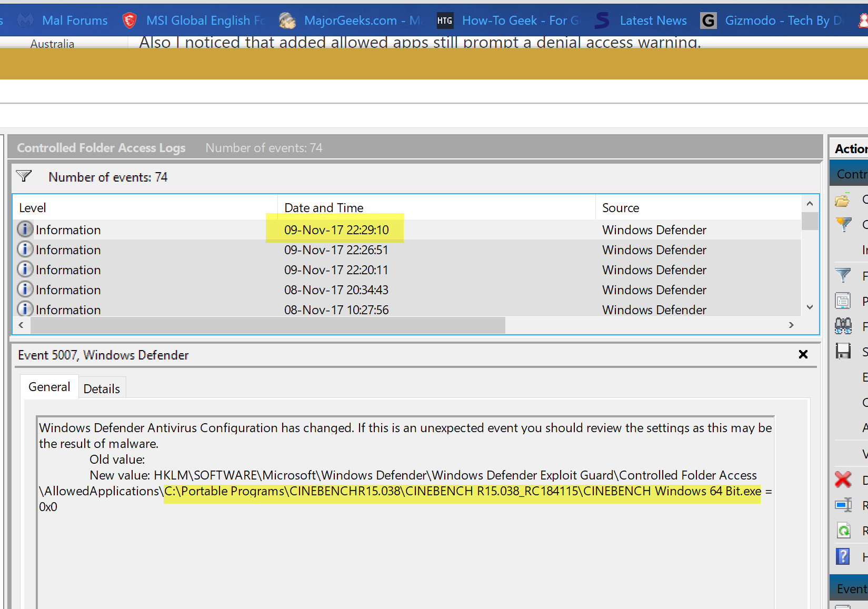
Task: Click the horizontal scrollbar right arrow
Action: tap(791, 325)
